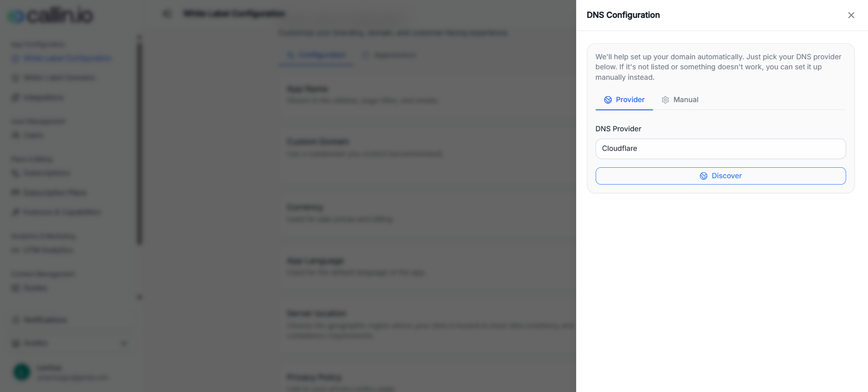The image size is (868, 392).
Task: Click the Subscriptions icon
Action: click(15, 173)
